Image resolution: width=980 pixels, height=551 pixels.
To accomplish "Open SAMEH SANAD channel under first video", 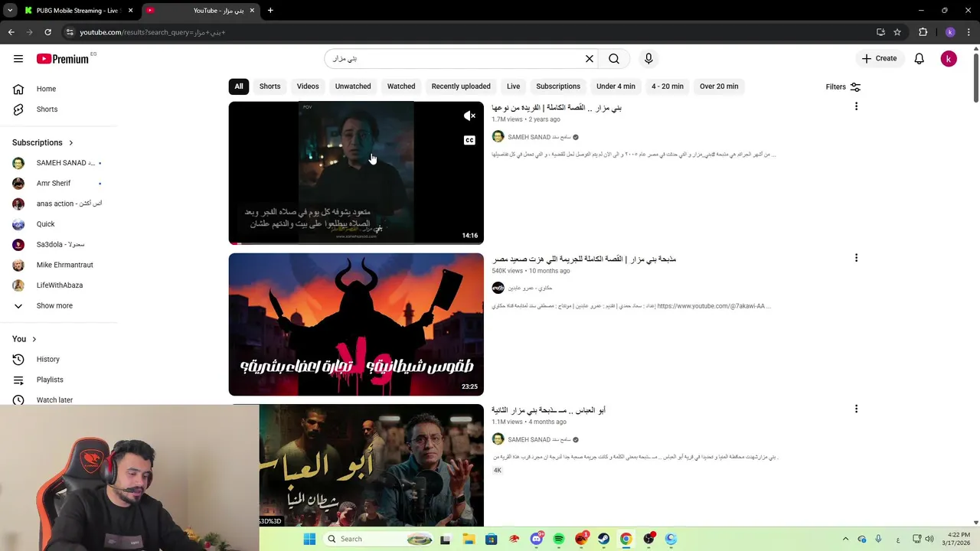I will tap(539, 137).
